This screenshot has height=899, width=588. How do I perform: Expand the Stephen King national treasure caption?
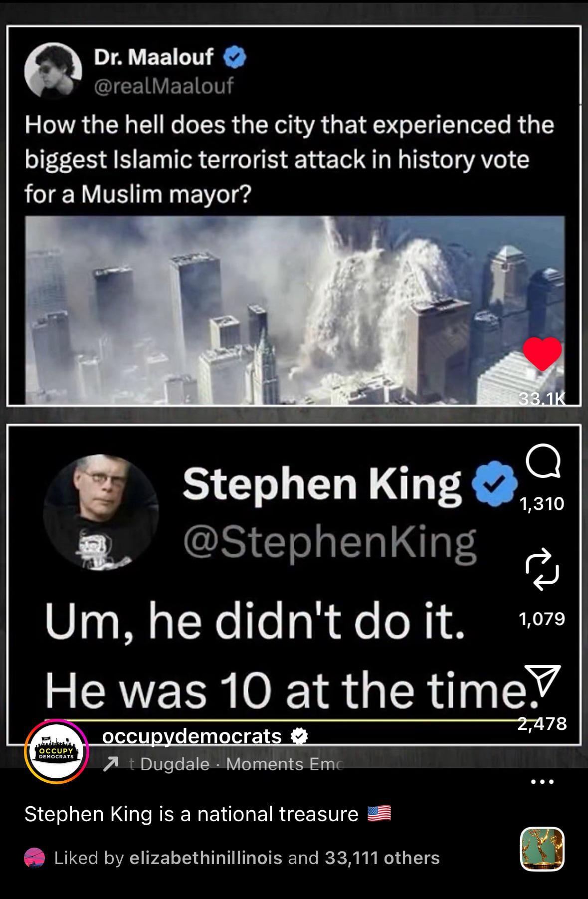(207, 814)
